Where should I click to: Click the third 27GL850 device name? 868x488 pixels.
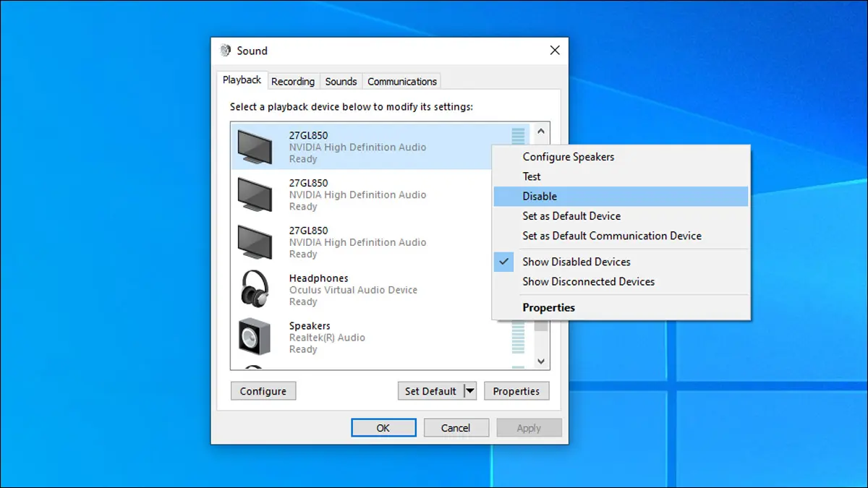[x=308, y=231]
